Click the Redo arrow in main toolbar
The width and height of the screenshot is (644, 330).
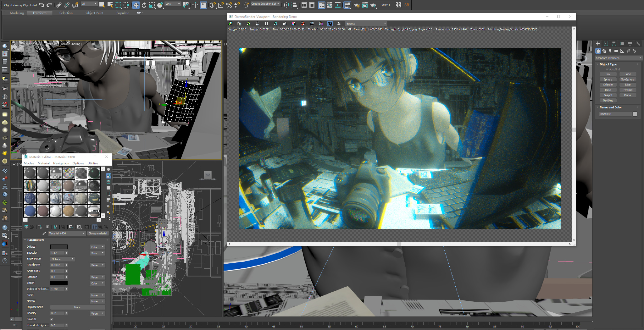tap(49, 5)
